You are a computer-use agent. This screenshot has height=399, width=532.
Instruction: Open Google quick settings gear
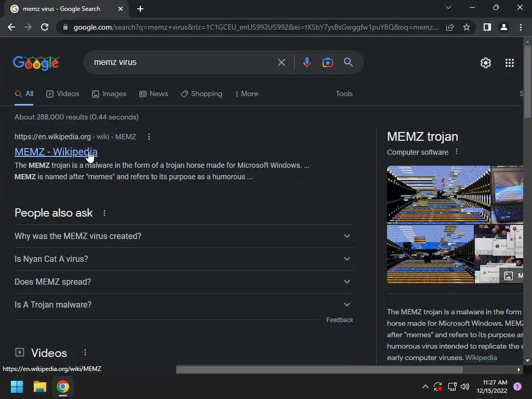[x=486, y=63]
